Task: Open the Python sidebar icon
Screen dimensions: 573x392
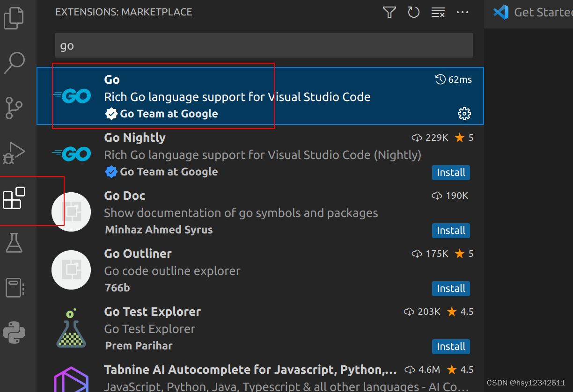Action: (x=14, y=333)
